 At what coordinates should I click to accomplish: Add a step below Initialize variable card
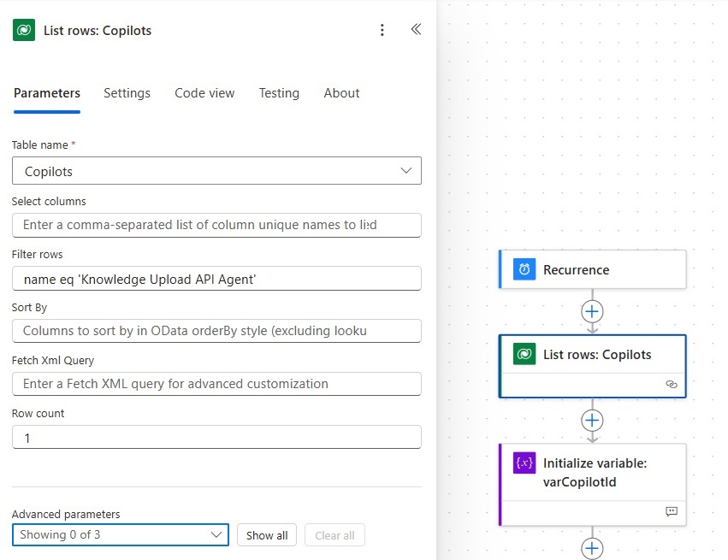592,548
